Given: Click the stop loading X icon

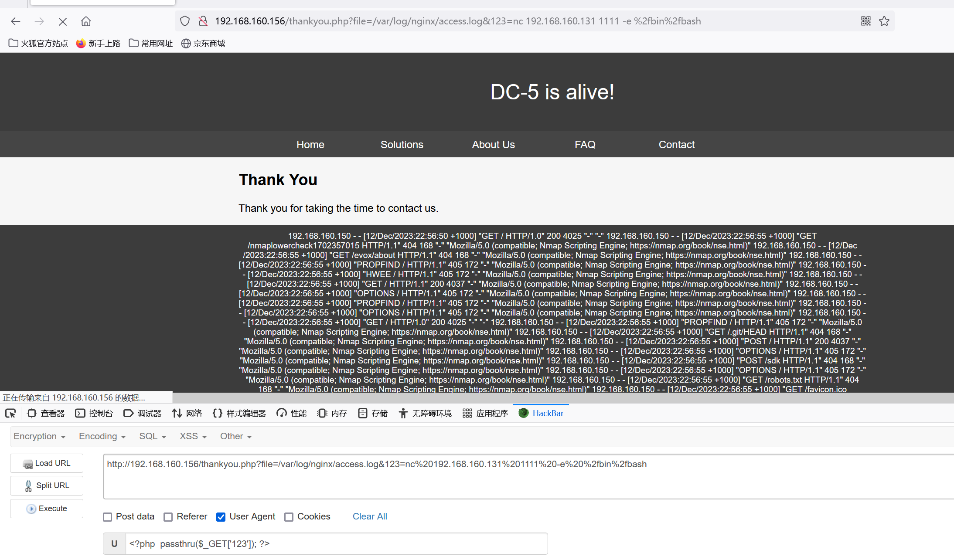Looking at the screenshot, I should pos(62,21).
